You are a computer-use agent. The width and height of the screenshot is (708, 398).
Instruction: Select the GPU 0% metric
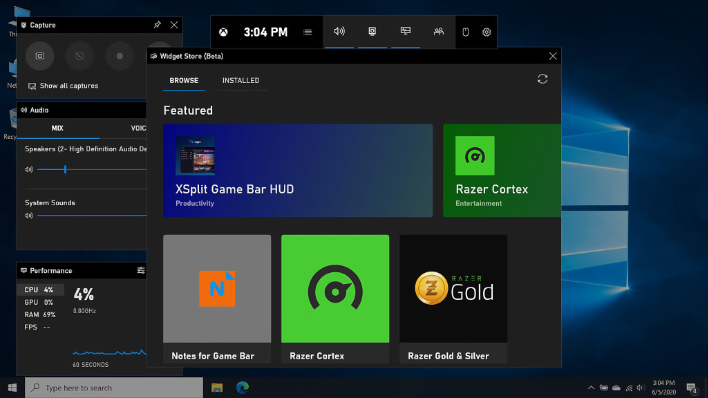(40, 302)
